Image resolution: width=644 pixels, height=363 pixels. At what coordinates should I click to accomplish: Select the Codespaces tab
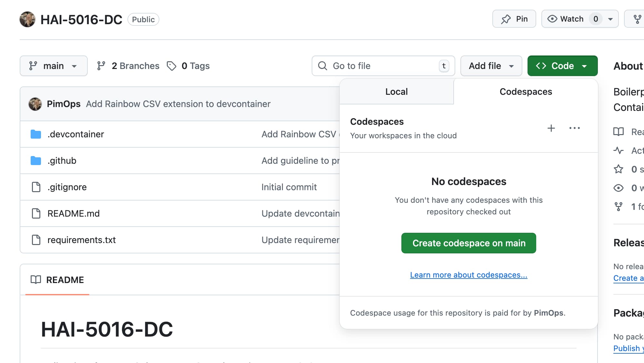tap(526, 92)
